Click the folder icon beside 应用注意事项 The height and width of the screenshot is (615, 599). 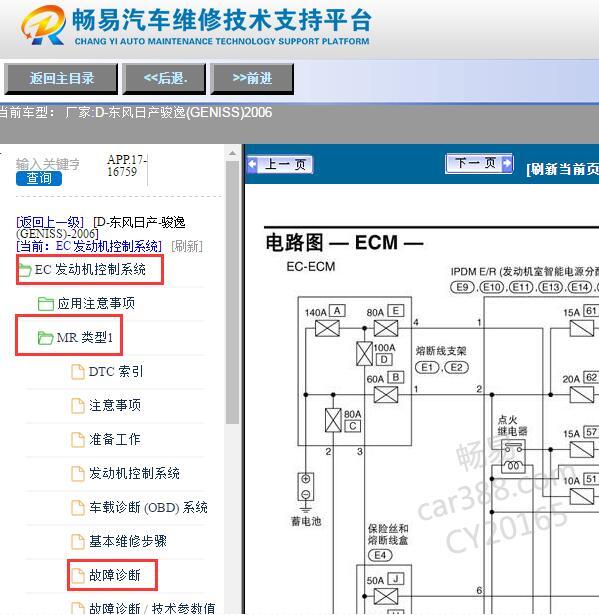46,304
